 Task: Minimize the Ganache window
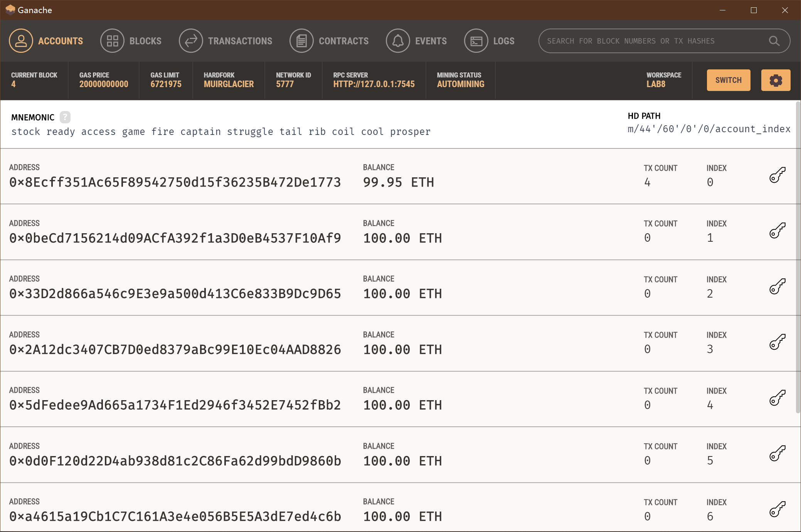pos(723,10)
